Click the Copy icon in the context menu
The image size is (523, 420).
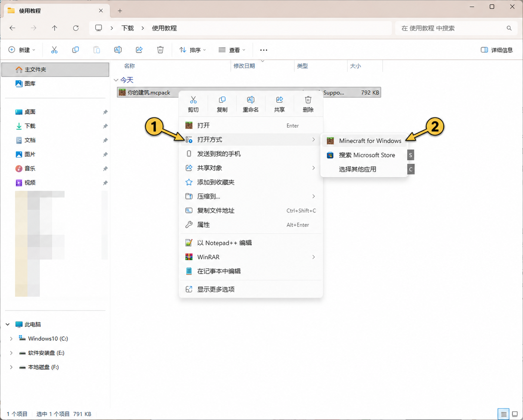point(222,100)
